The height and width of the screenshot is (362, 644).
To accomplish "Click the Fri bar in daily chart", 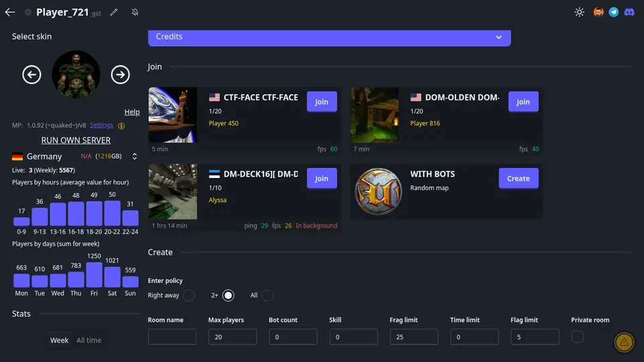I will point(94,275).
